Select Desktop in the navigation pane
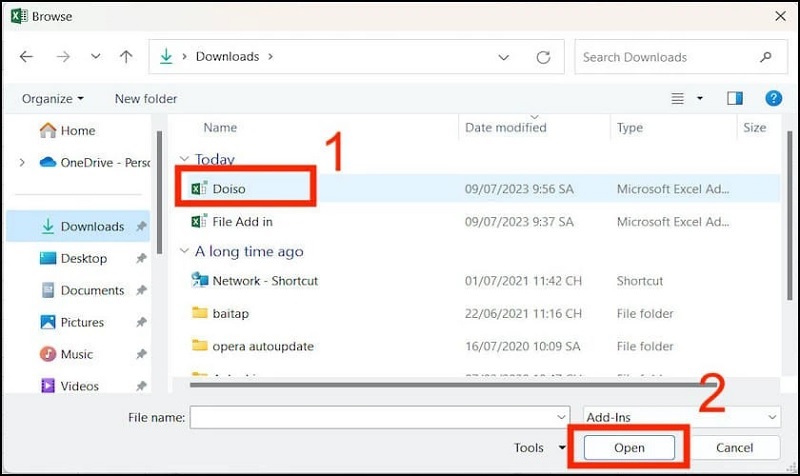 coord(83,258)
